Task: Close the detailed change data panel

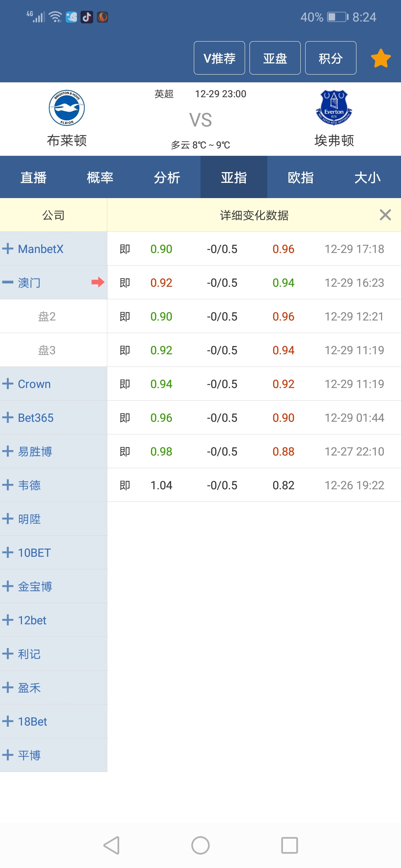Action: click(x=385, y=215)
